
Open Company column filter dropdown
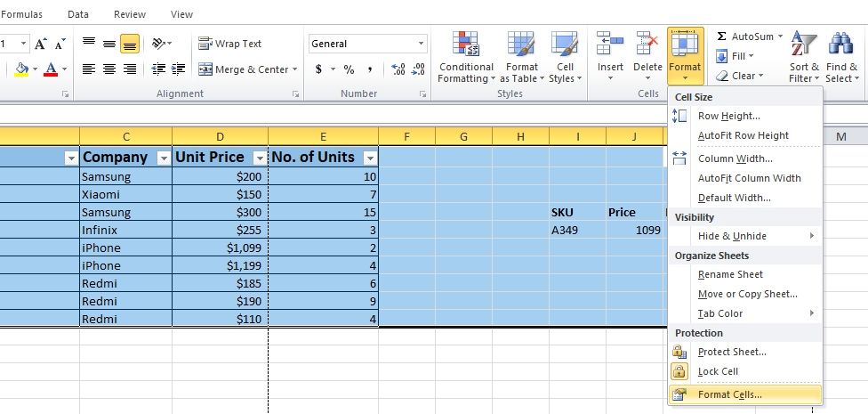164,158
